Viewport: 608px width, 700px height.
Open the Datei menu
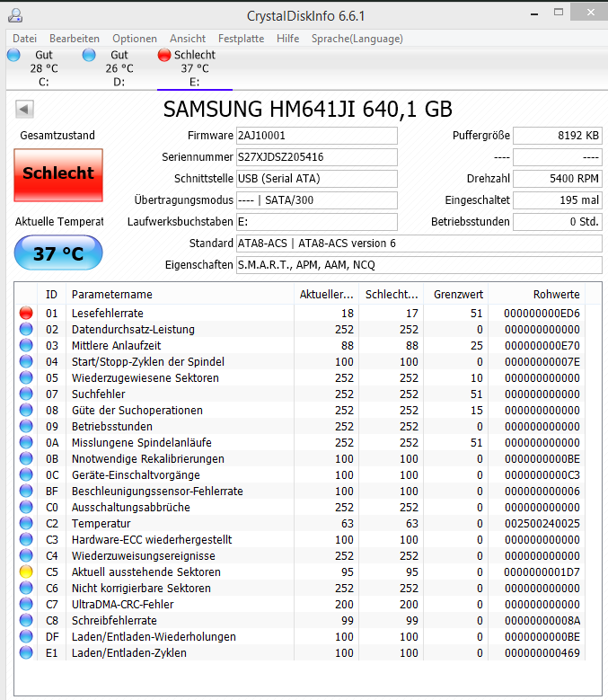coord(24,39)
